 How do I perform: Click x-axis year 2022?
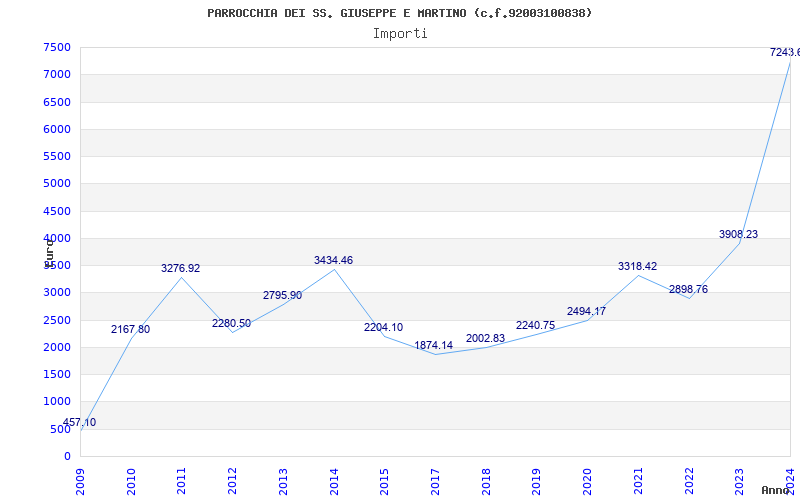[689, 482]
